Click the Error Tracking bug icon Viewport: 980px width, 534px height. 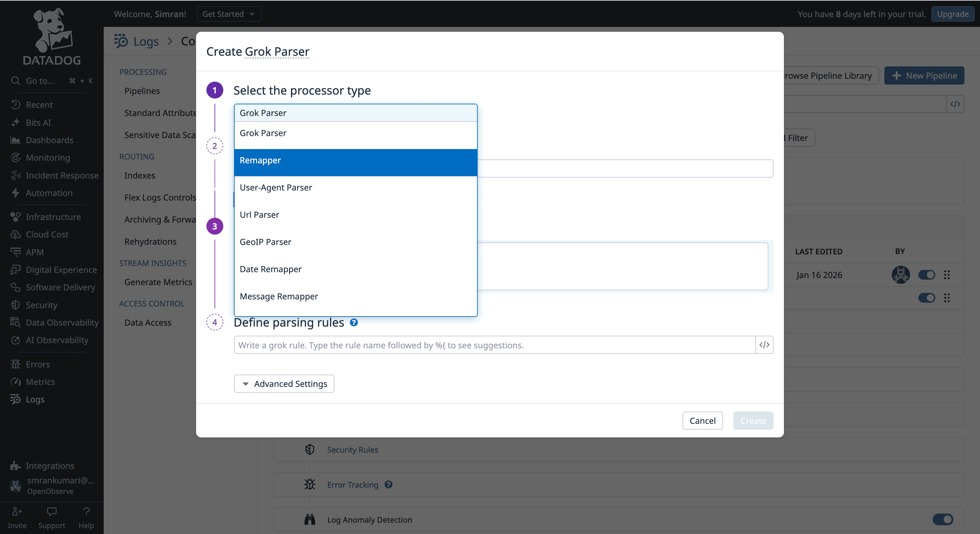pos(310,484)
